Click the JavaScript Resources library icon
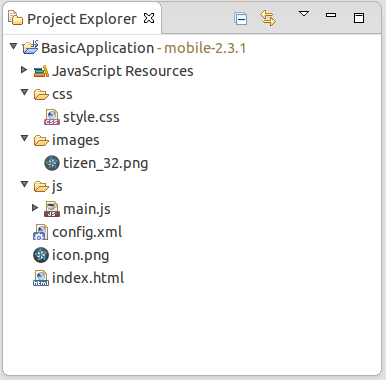Image resolution: width=386 pixels, height=380 pixels. point(41,71)
